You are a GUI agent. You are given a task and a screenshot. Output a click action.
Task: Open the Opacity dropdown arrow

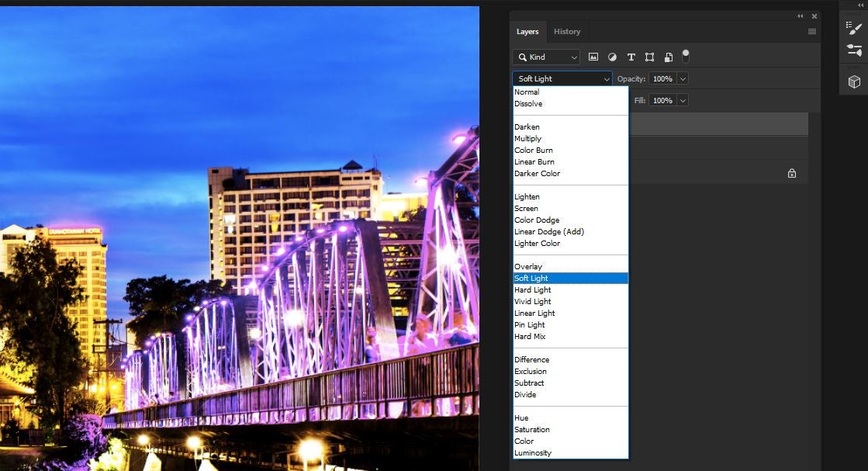681,78
